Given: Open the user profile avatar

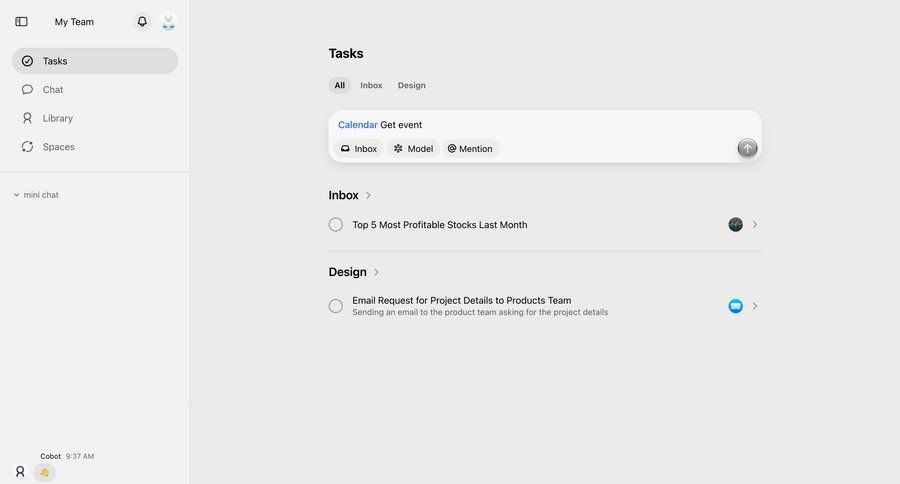Looking at the screenshot, I should click(168, 22).
